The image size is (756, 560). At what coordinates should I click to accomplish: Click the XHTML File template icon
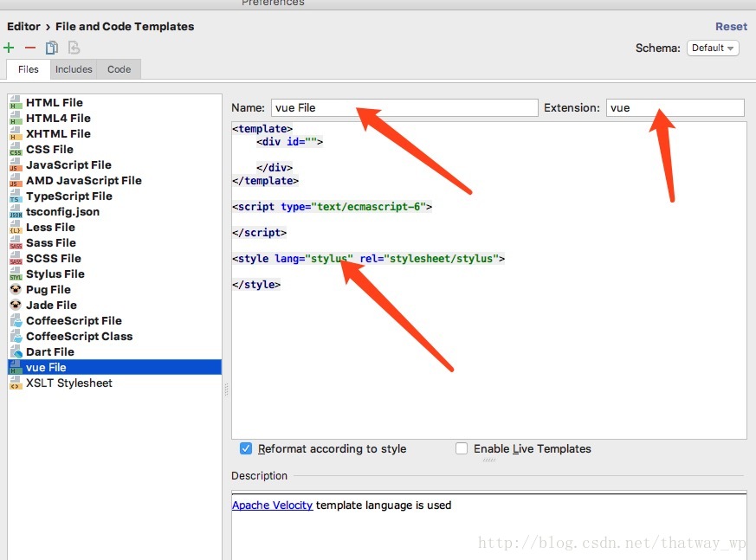[x=16, y=133]
